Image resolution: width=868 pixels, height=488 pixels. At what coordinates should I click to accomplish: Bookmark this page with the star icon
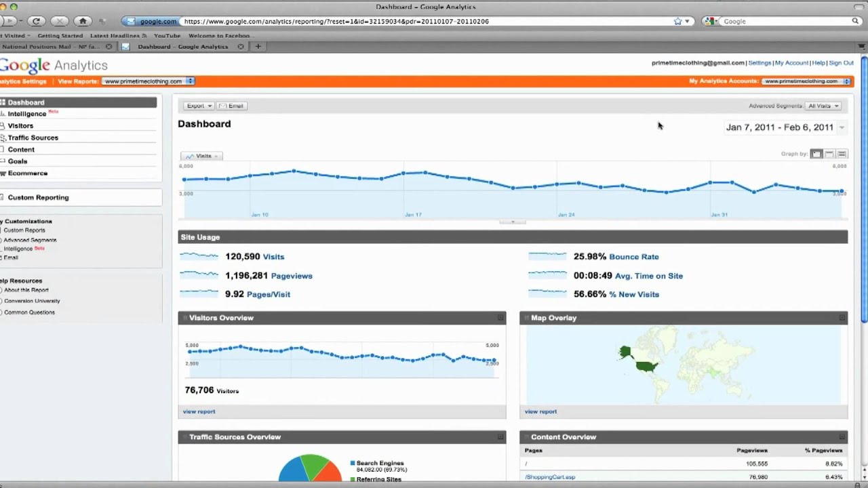point(677,21)
